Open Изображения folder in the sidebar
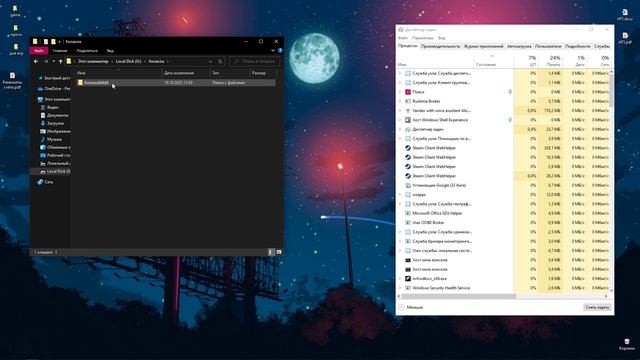Image resolution: width=640 pixels, height=360 pixels. point(55,131)
